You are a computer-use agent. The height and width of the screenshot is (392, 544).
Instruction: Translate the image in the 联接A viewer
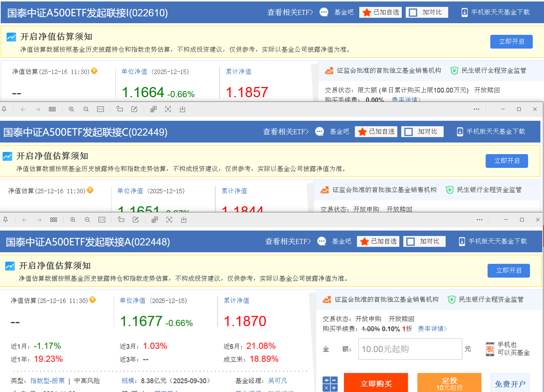(x=155, y=220)
